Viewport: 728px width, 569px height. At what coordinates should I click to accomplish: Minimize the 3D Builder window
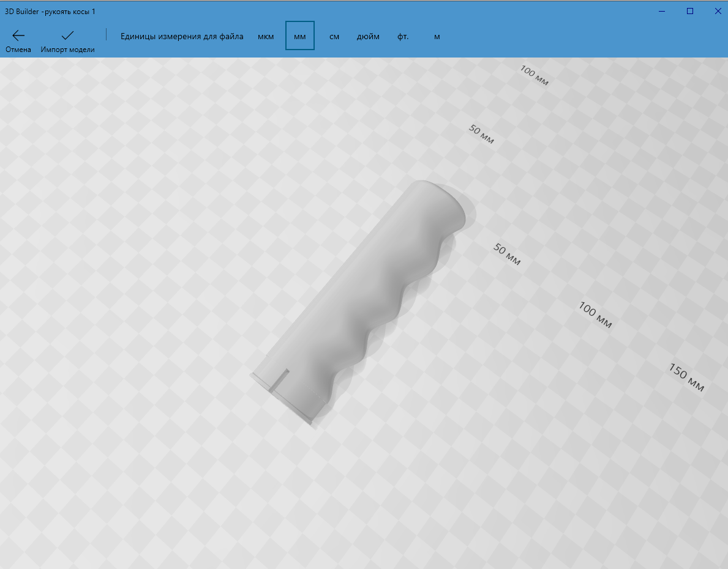pyautogui.click(x=662, y=11)
